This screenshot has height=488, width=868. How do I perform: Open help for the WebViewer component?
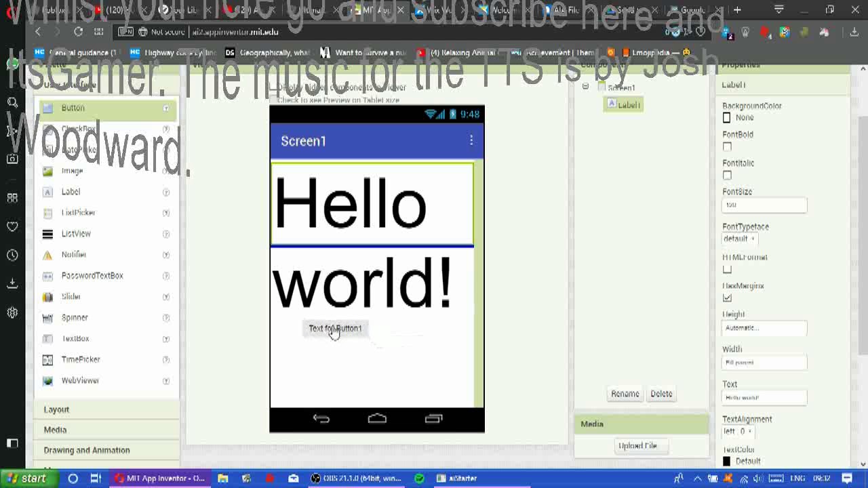point(165,382)
